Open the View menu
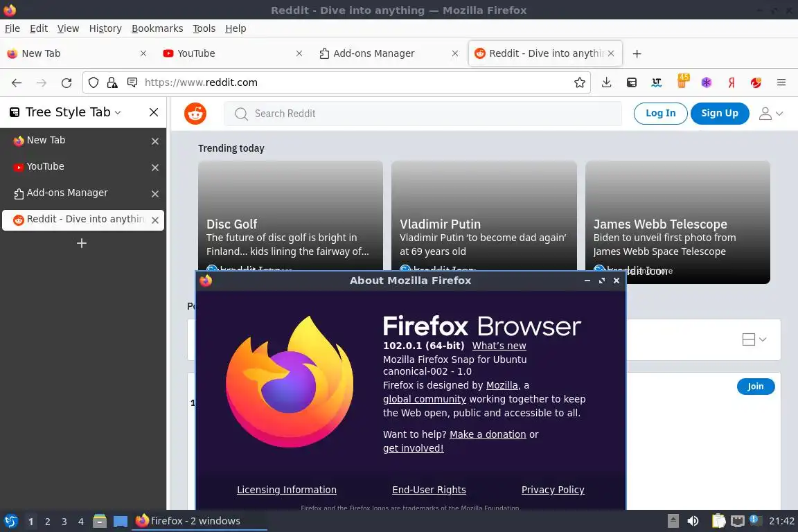The height and width of the screenshot is (532, 798). [x=68, y=28]
